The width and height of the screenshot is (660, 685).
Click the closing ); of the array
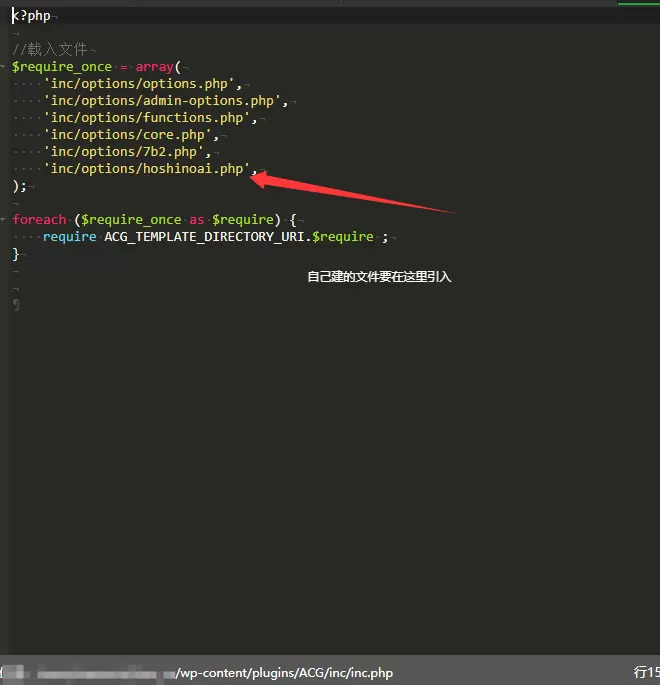pos(19,186)
